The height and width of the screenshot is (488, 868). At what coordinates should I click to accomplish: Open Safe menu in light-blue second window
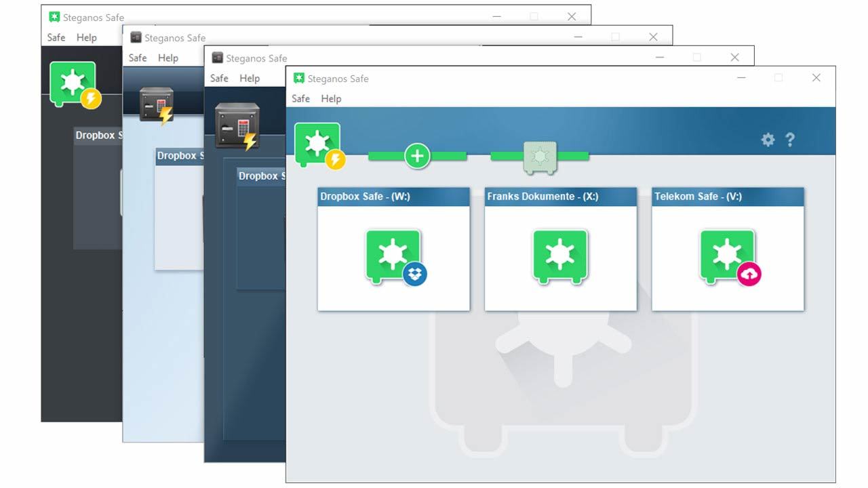point(138,58)
